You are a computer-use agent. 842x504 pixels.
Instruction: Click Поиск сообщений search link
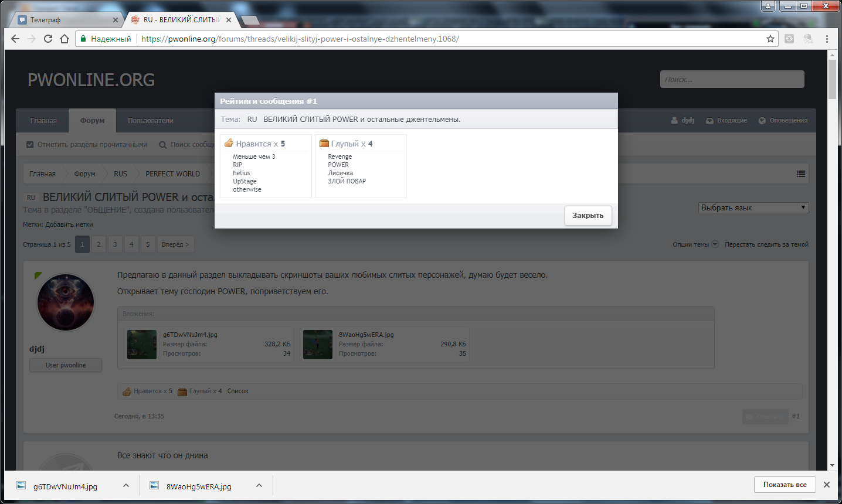coord(186,145)
